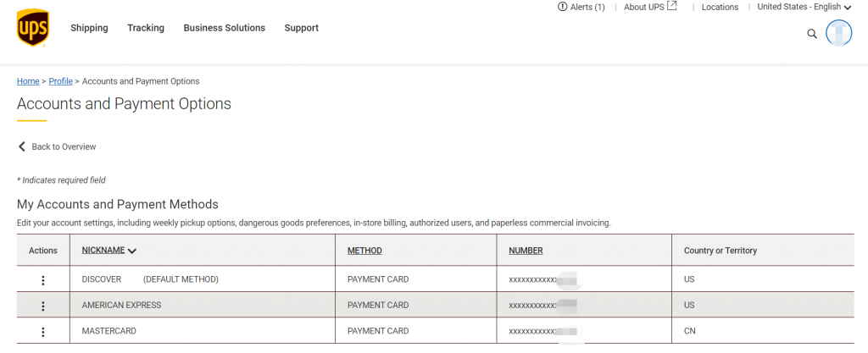Viewport: 868px width, 353px height.
Task: Sort table by METHOD column header
Action: (364, 251)
